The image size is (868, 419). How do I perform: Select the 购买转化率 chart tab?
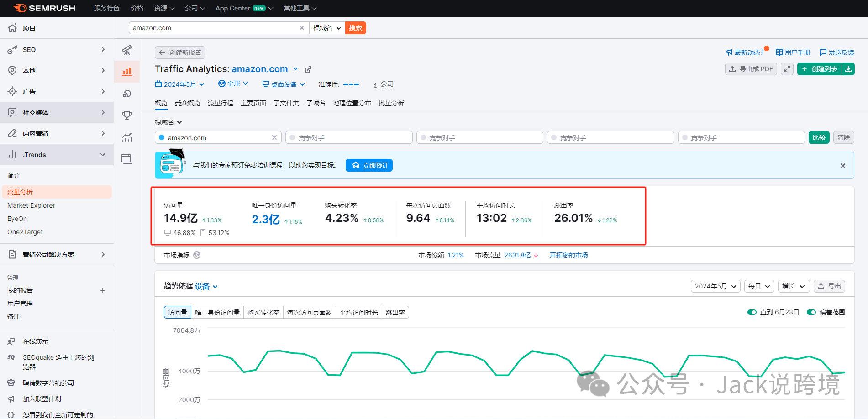(263, 313)
